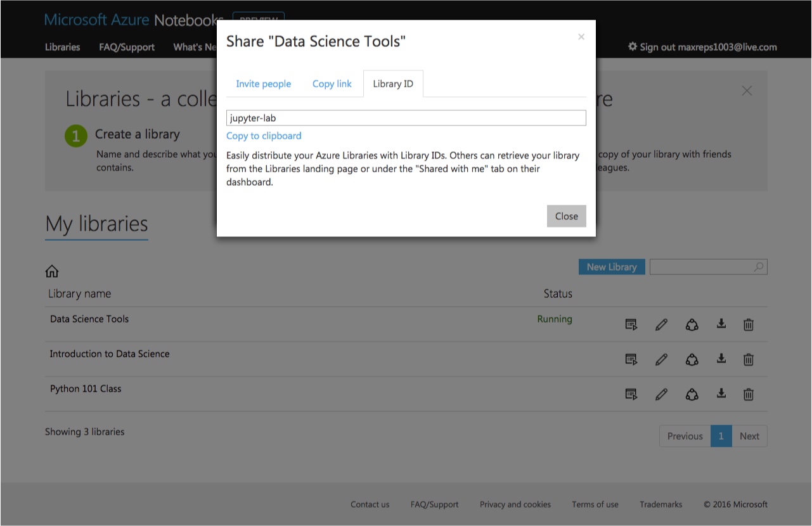Screen dimensions: 812x526
Task: Open Libraries in the top navigation
Action: (x=63, y=47)
